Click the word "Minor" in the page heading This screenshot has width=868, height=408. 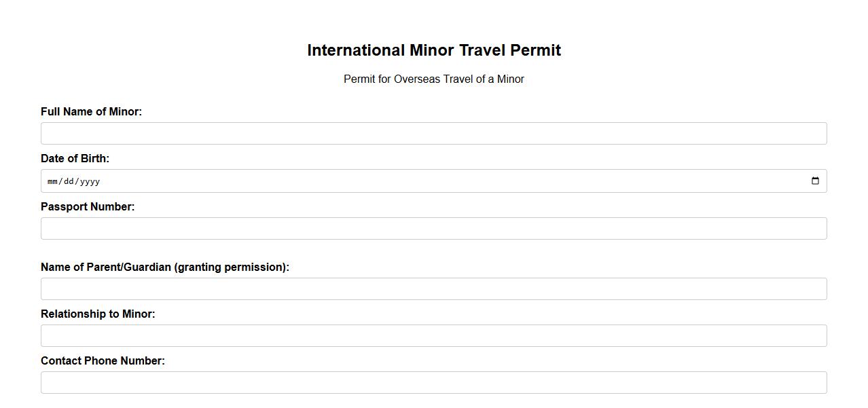tap(432, 50)
